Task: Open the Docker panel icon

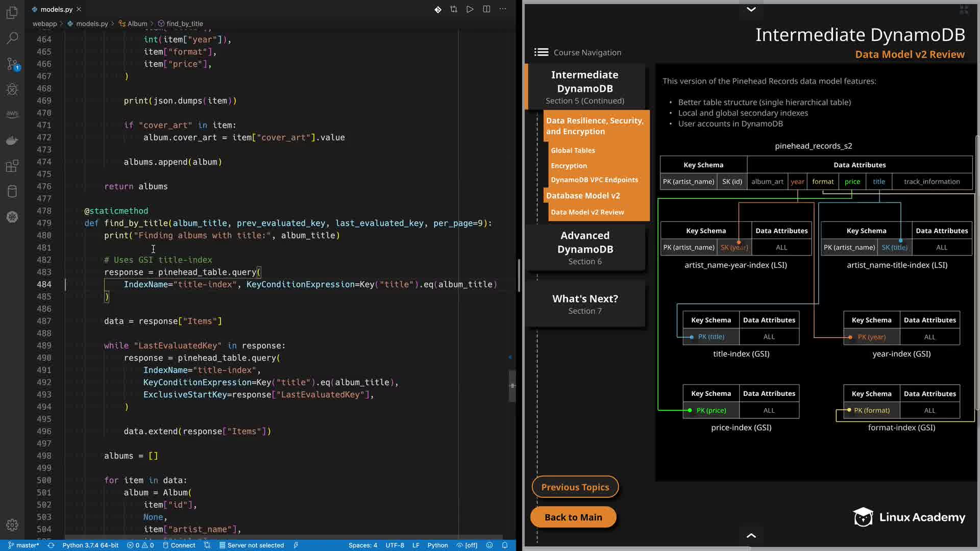Action: [12, 140]
